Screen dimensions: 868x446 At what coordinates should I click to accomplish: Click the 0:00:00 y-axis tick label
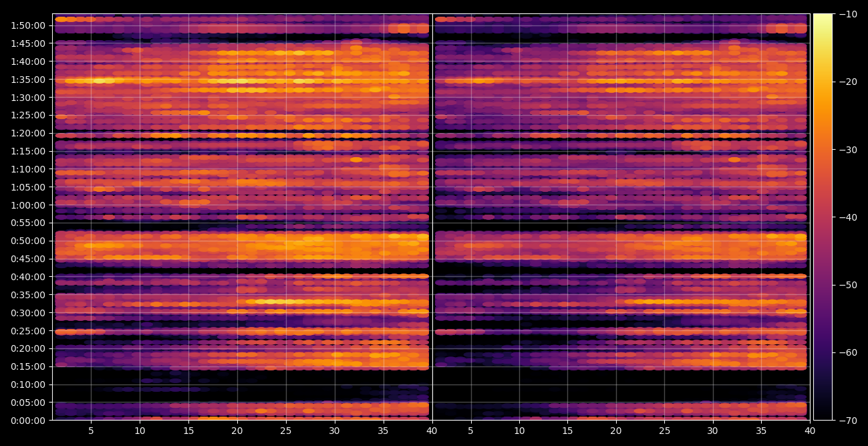click(28, 421)
